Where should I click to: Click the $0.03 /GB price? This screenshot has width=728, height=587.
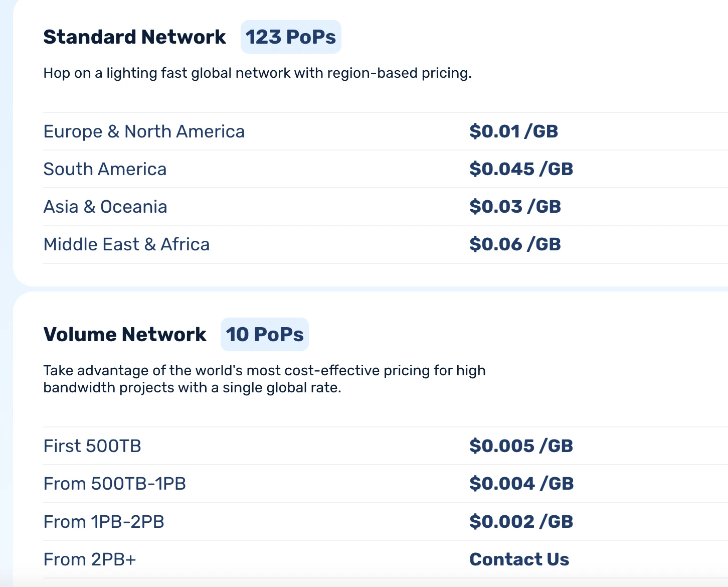tap(515, 207)
